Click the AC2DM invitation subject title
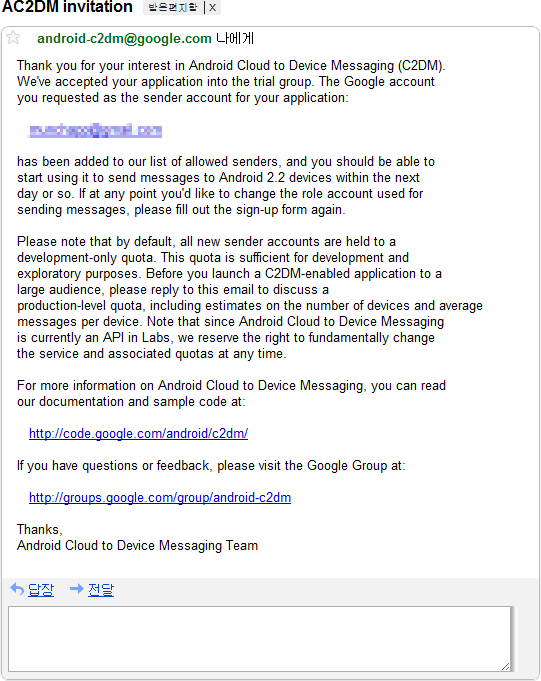Image resolution: width=541 pixels, height=681 pixels. [67, 7]
